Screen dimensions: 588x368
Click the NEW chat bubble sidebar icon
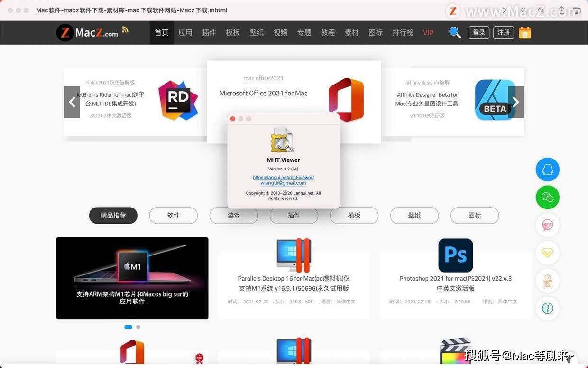(x=548, y=225)
